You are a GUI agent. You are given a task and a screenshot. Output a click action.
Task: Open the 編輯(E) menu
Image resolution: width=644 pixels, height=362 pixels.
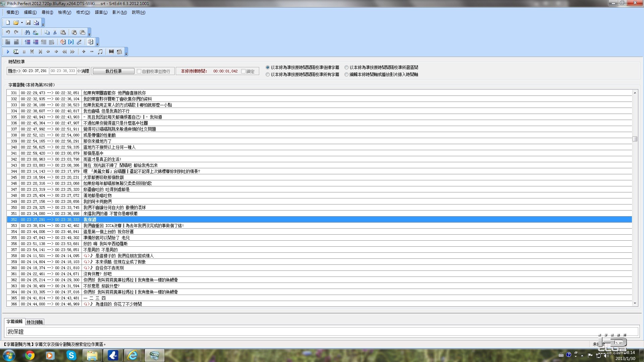[30, 12]
